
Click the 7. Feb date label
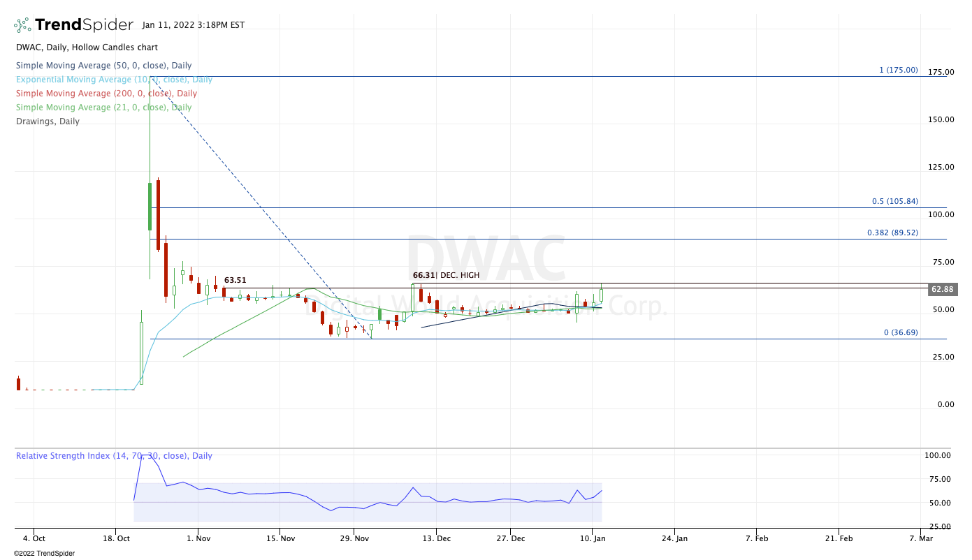pos(757,538)
